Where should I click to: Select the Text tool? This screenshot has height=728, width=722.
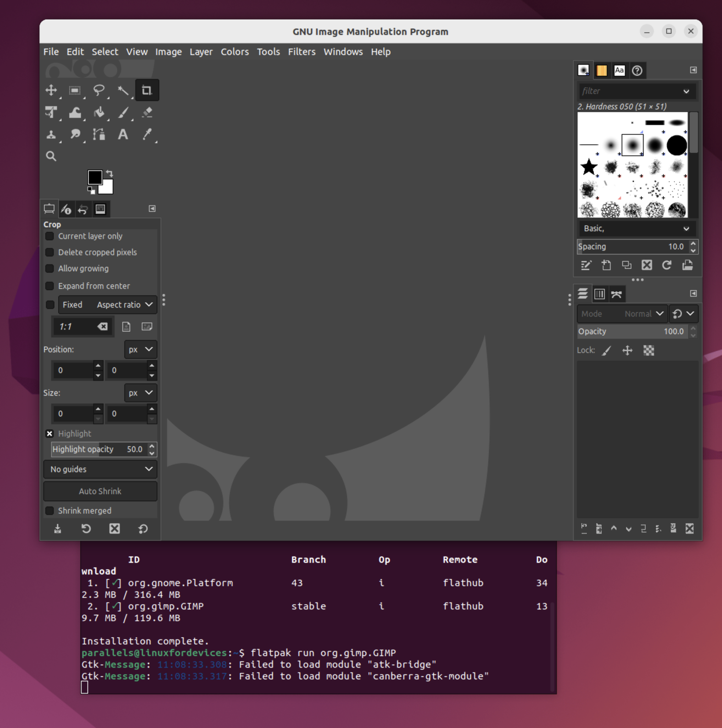122,134
